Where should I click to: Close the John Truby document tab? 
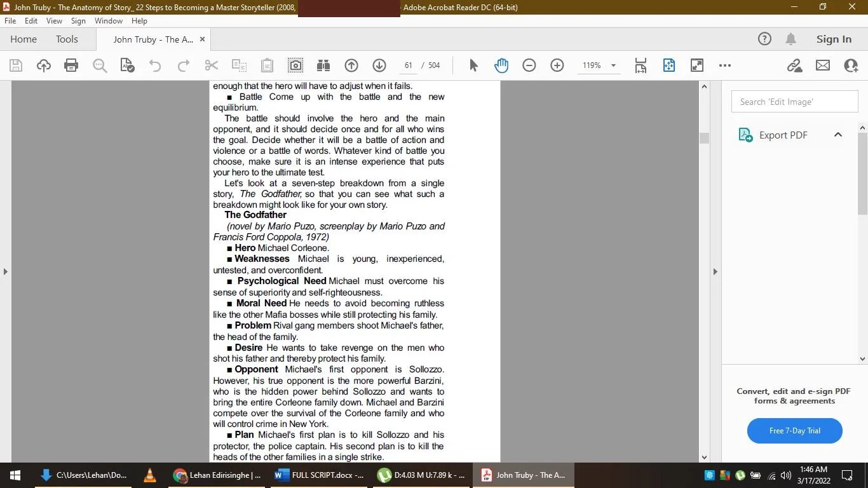click(x=202, y=39)
